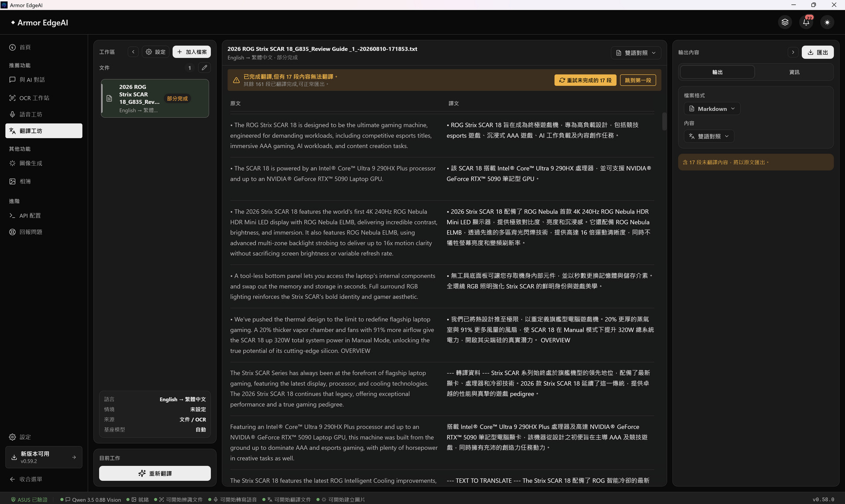
Task: Click translated paragraph starting '--- 轉譯資料 ---'
Action: pyautogui.click(x=549, y=383)
